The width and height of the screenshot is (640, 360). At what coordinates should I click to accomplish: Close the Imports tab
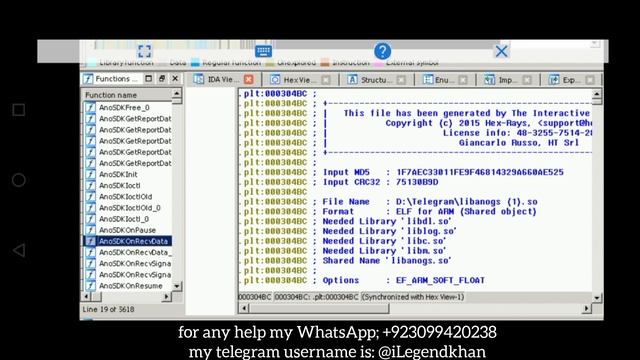tap(527, 80)
